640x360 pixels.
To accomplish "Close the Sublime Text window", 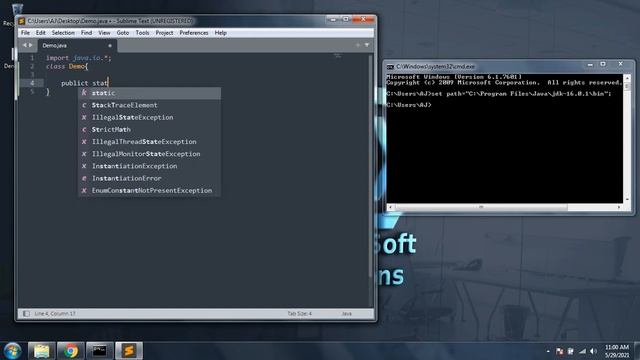I will point(363,19).
